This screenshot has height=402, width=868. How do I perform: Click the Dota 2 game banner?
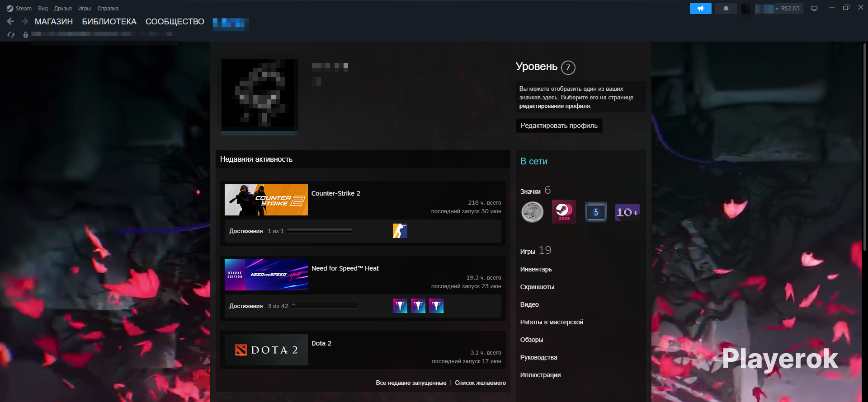[x=266, y=350]
